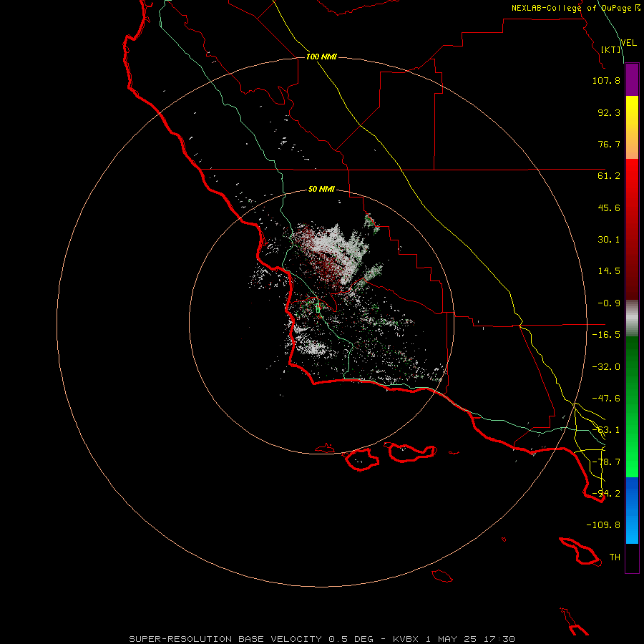644x644 pixels.
Task: Click the VEL legend title
Action: pos(628,43)
